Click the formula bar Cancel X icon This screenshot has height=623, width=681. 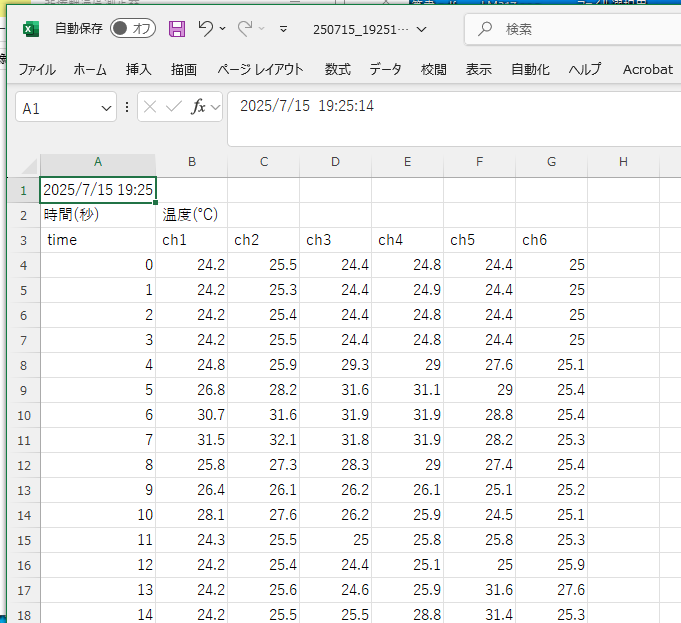coord(151,107)
